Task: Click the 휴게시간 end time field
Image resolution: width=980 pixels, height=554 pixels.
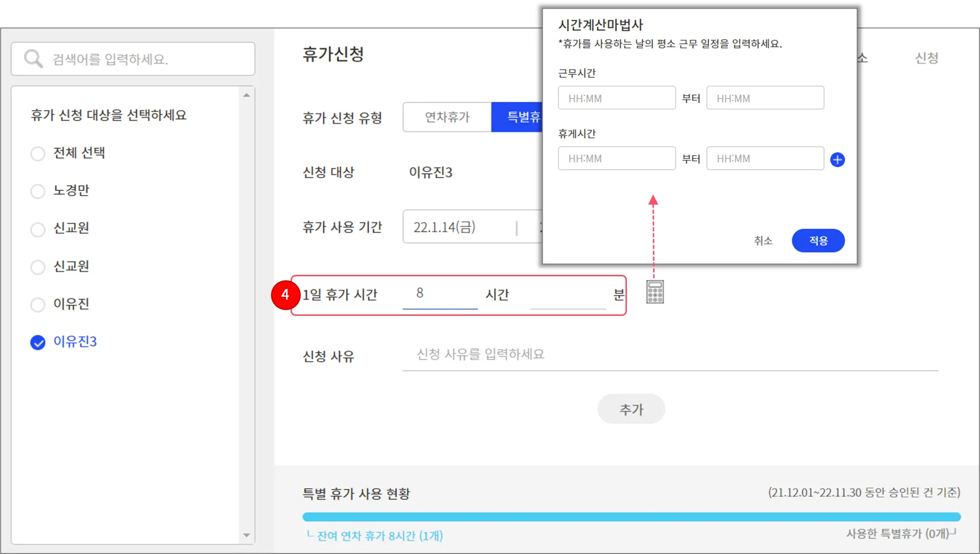Action: [x=764, y=158]
